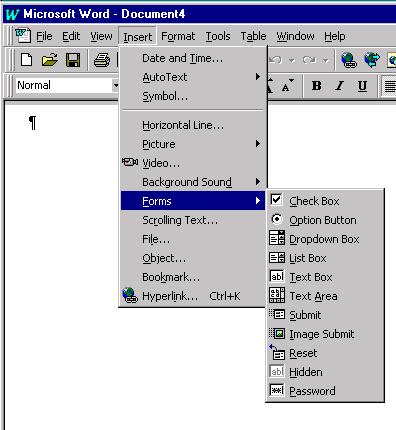Click the Dropdown Box form icon
Image resolution: width=396 pixels, height=430 pixels.
(277, 238)
